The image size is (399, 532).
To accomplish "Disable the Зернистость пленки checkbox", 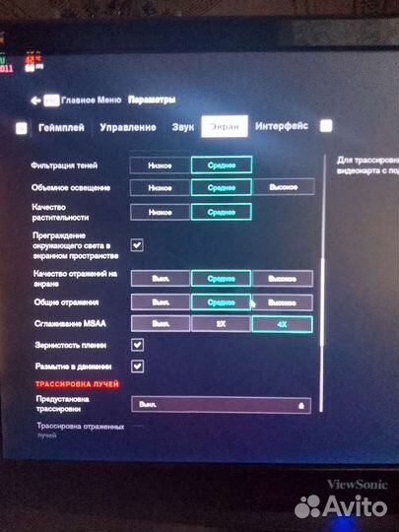I will coord(137,345).
